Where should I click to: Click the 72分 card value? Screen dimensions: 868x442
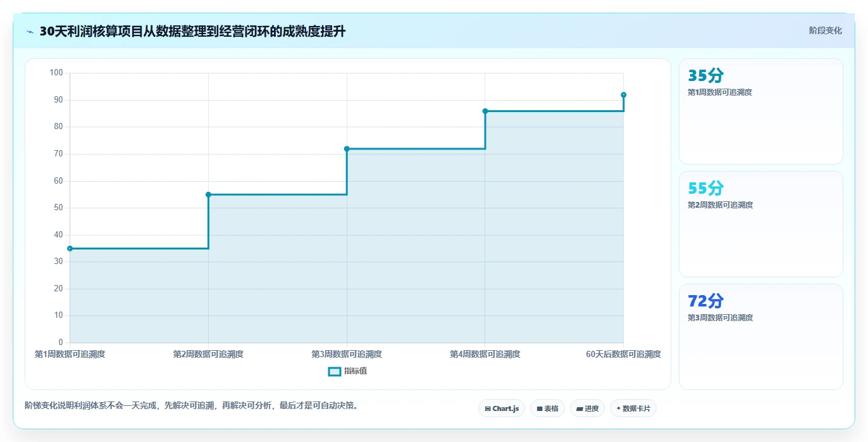tap(705, 301)
